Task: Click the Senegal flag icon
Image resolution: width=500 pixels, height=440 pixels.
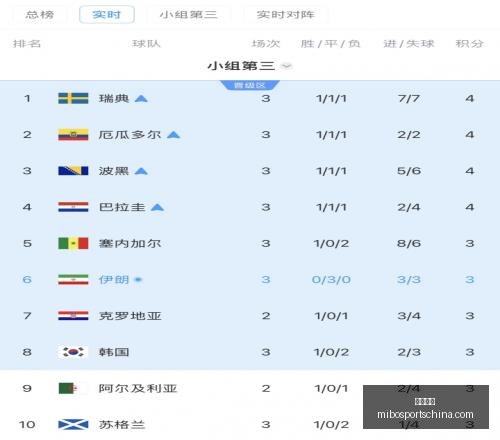Action: coord(73,243)
